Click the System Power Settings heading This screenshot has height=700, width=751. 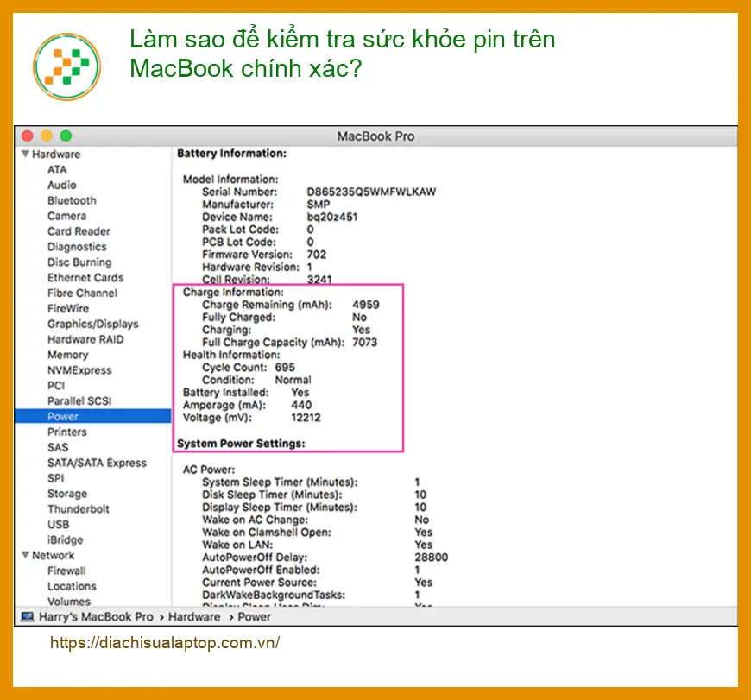pyautogui.click(x=241, y=444)
